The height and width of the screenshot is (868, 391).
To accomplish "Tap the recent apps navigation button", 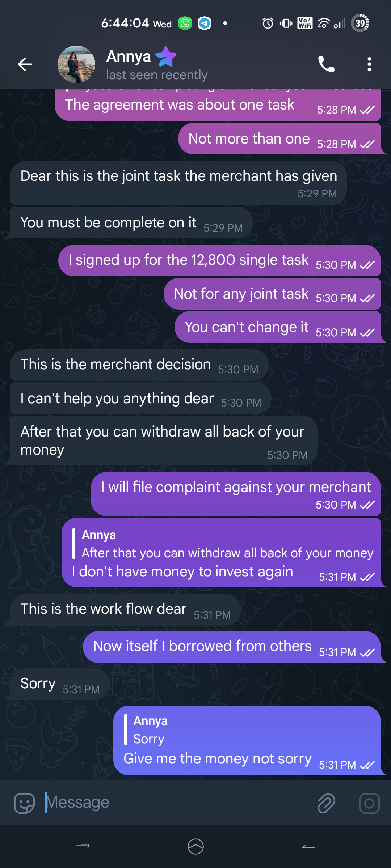I will (83, 846).
